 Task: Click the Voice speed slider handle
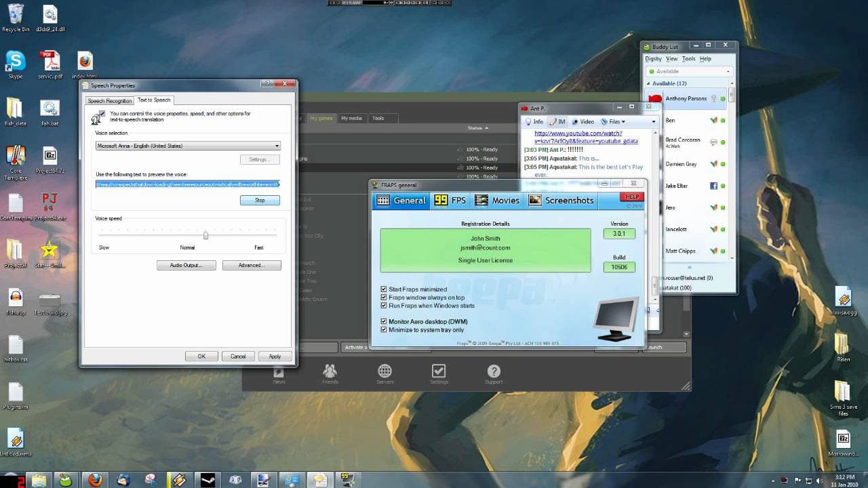click(205, 235)
